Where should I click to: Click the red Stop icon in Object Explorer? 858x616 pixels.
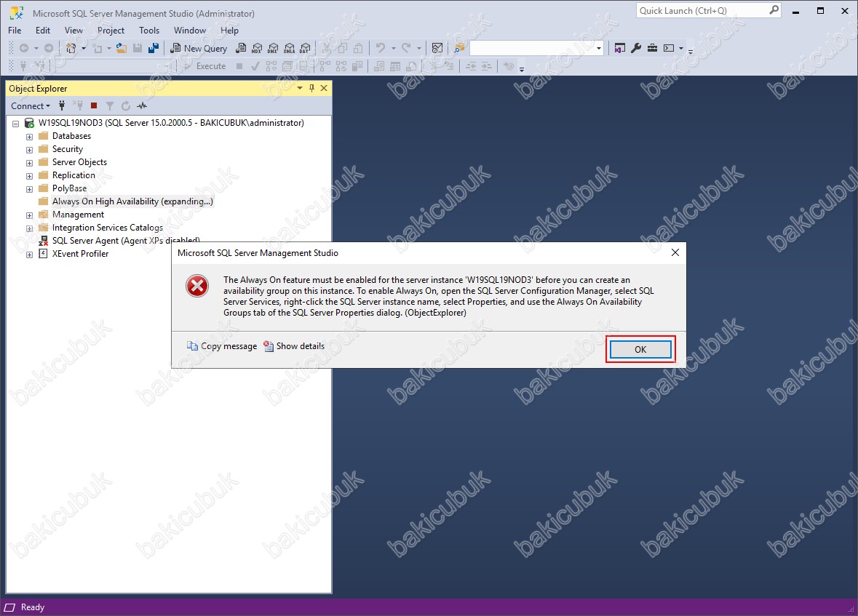click(94, 105)
